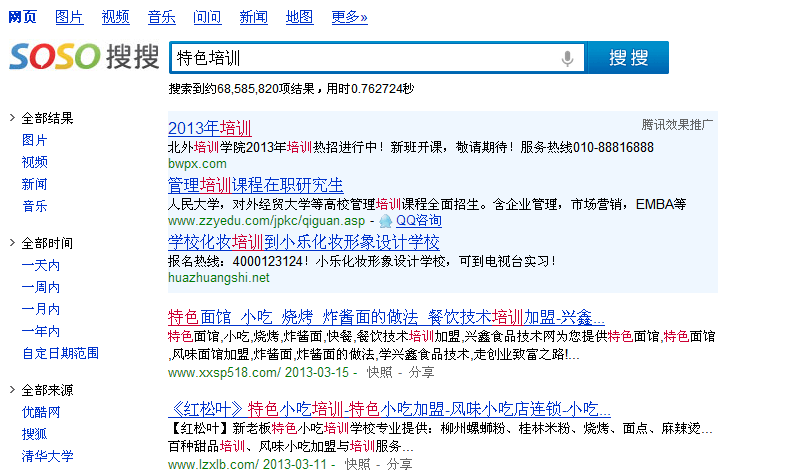Image resolution: width=792 pixels, height=475 pixels.
Task: Filter results by 音乐 in sidebar
Action: tap(34, 206)
